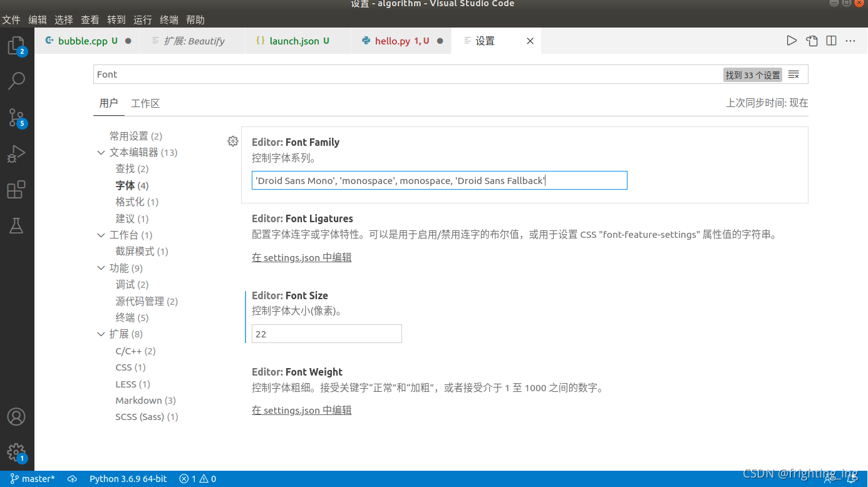Screen dimensions: 868x487
Task: Open the 运行 menu
Action: click(x=142, y=19)
